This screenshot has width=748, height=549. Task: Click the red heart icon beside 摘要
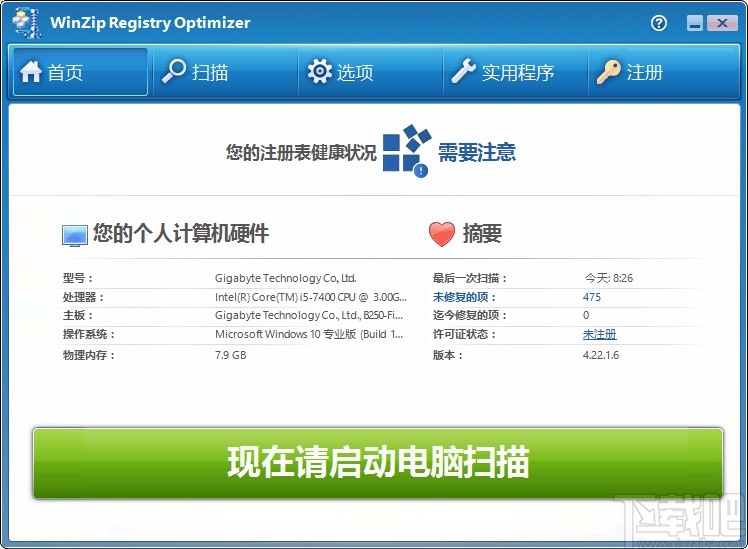click(x=442, y=234)
